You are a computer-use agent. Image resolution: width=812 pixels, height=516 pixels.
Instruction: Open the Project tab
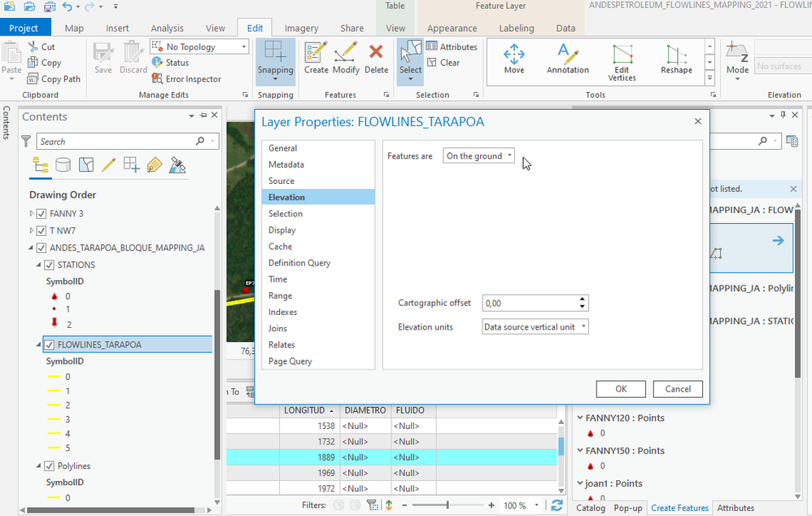pyautogui.click(x=24, y=28)
